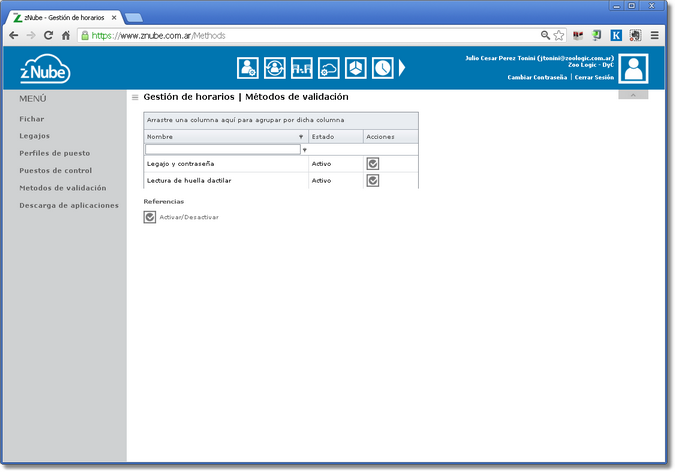Open the user profile avatar icon
This screenshot has height=472, width=675.
click(x=634, y=68)
